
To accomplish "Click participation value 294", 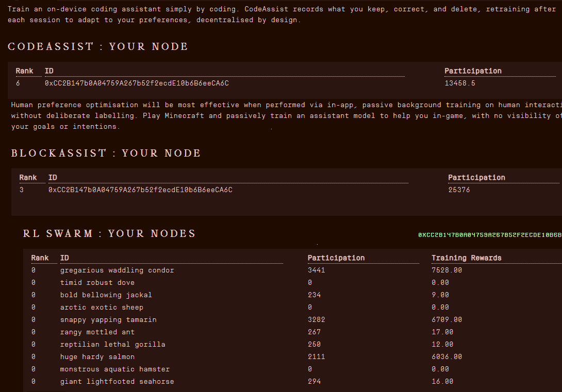I will 314,382.
